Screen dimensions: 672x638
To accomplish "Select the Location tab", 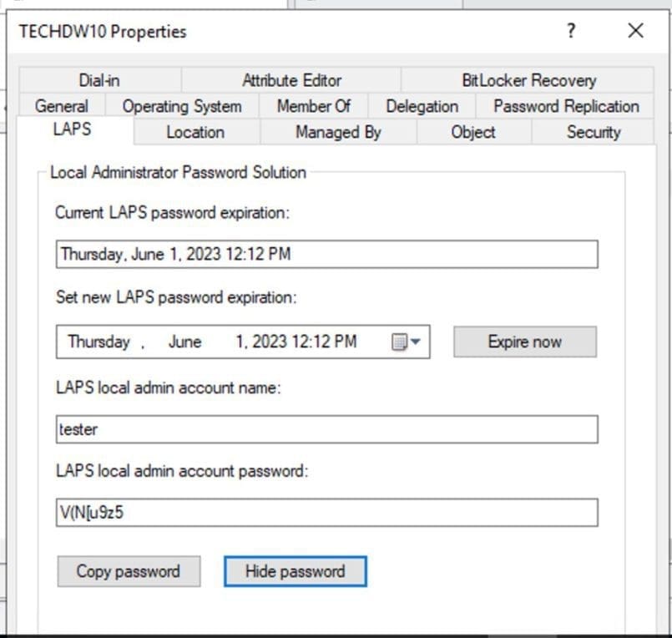I will point(195,132).
